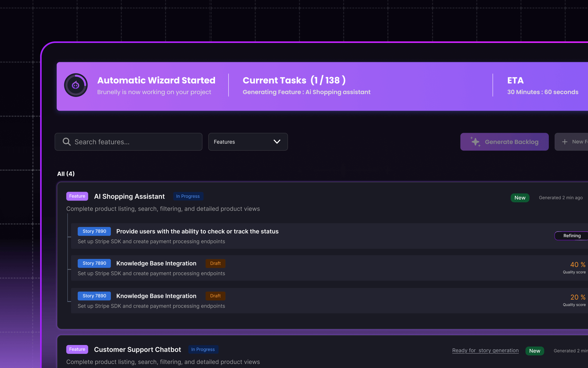The image size is (588, 368).
Task: Click Story 7890 tag on the 40% story
Action: 94,263
